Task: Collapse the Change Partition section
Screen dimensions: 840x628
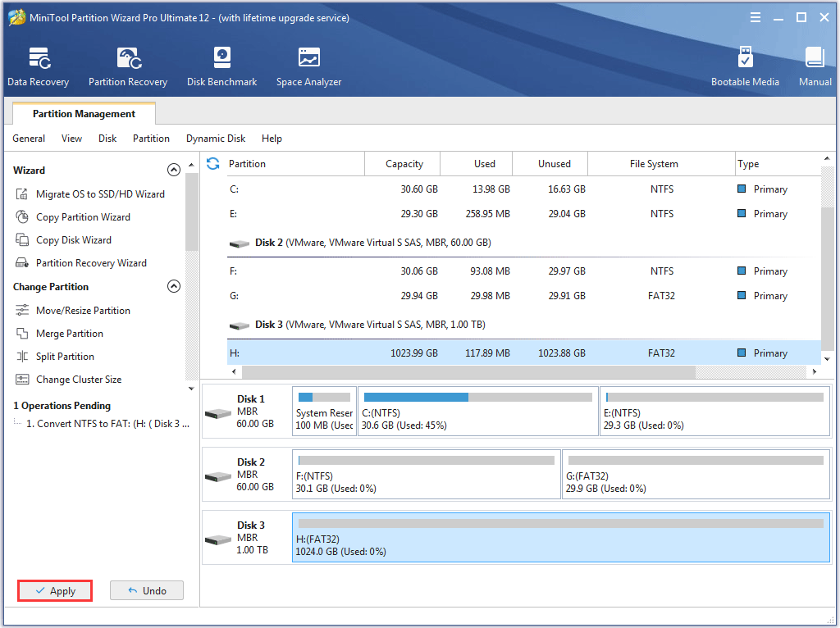Action: 174,286
